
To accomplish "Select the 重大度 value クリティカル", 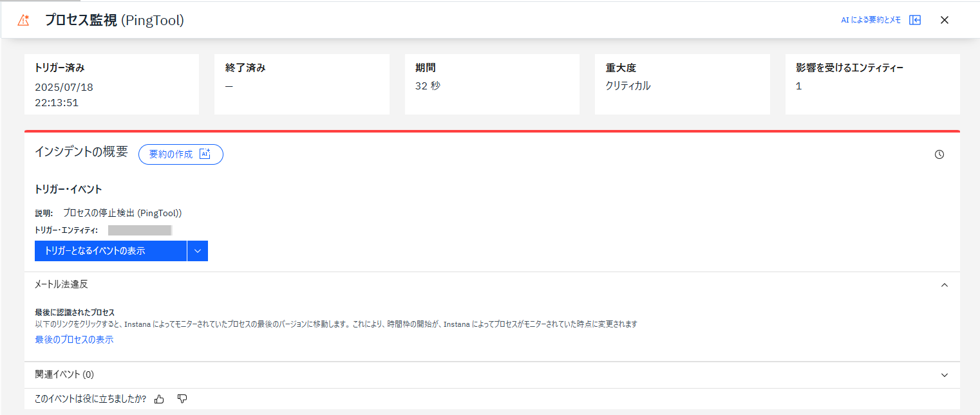I will click(x=628, y=86).
